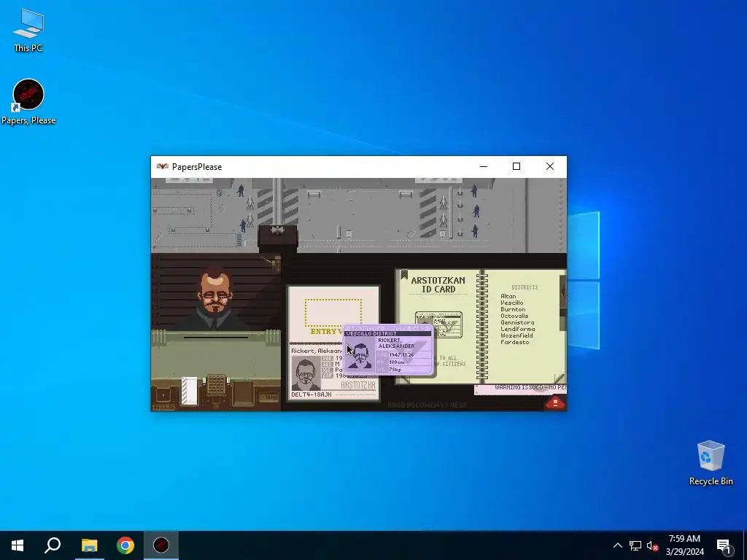Open taskbar Search
The width and height of the screenshot is (747, 560).
click(53, 545)
